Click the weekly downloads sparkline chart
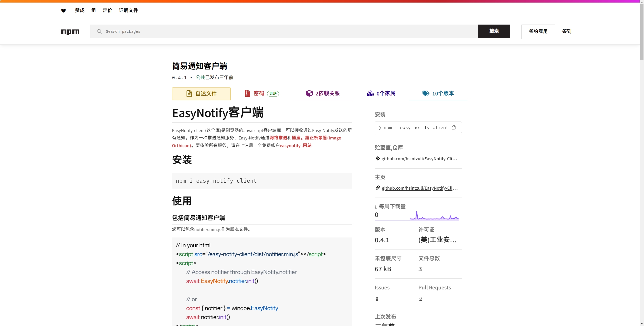Screen dimensions: 644x326 [434, 216]
